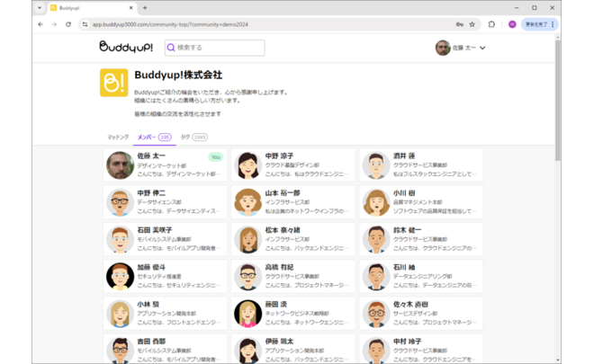
Task: Add a new browser tab
Action: [145, 7]
